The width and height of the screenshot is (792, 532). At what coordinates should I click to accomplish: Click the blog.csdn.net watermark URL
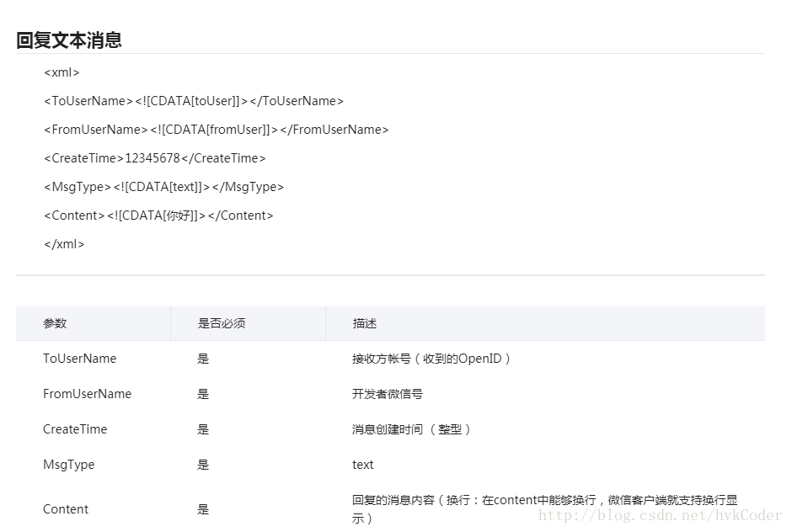[660, 516]
